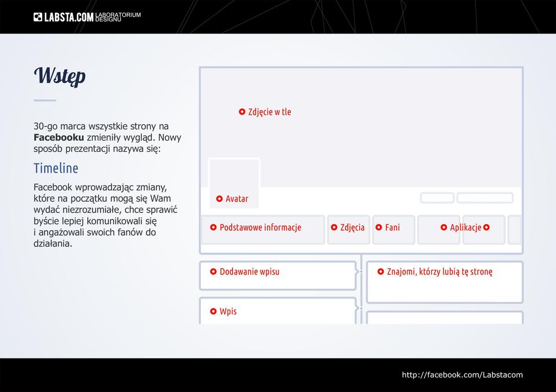Click the Znajomi, którzy lubią tę stronę box
Image resolution: width=556 pixels, height=392 pixels.
coord(445,282)
